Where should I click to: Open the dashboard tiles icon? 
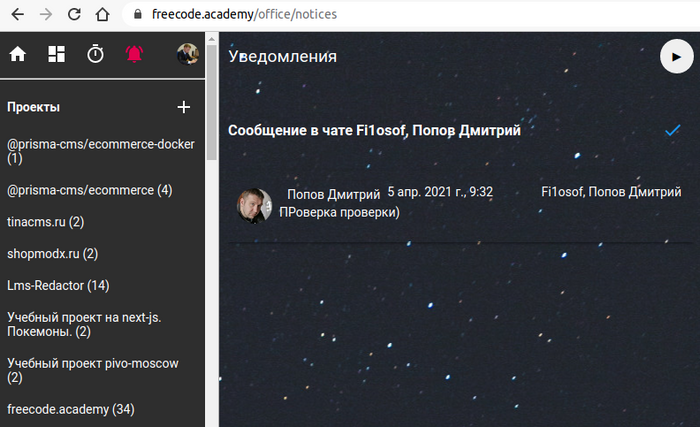(x=57, y=54)
